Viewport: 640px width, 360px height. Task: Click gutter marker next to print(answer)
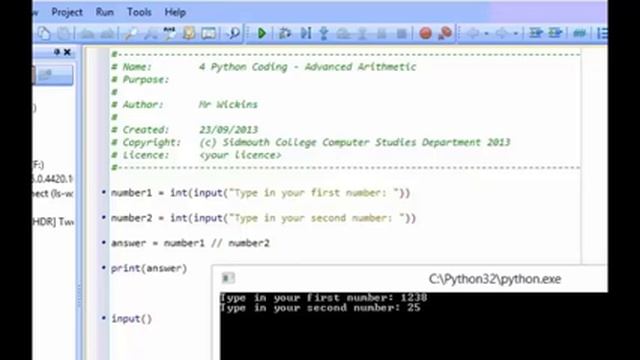pyautogui.click(x=104, y=267)
